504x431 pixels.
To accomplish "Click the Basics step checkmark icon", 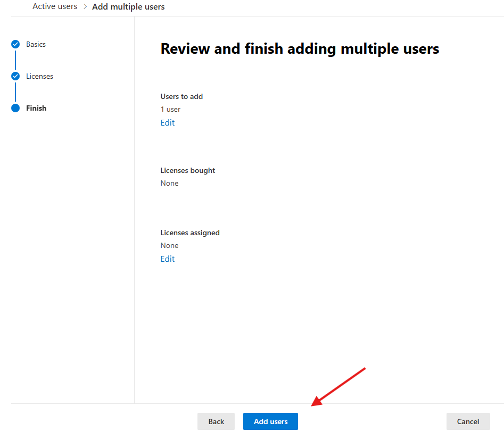I will [15, 44].
